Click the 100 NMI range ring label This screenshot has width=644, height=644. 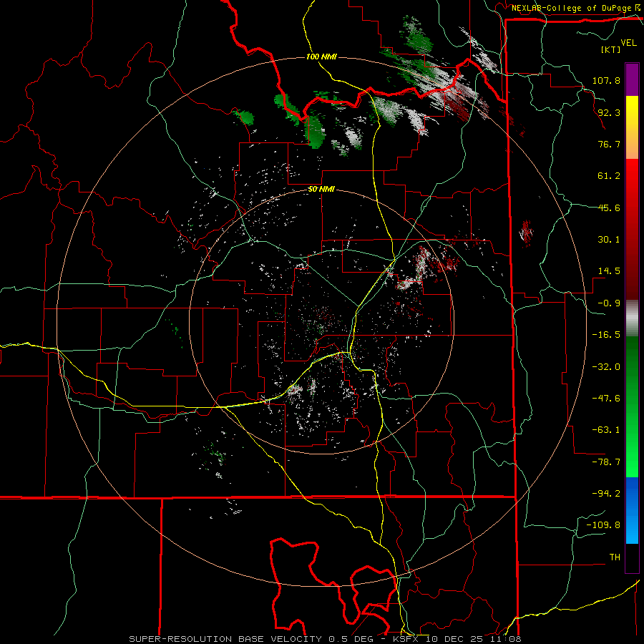click(321, 57)
